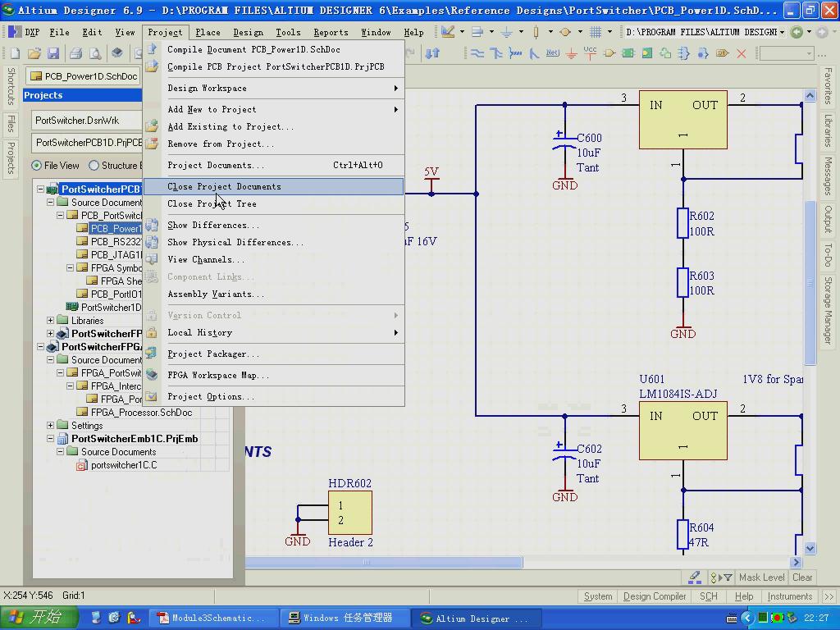The image size is (840, 630).
Task: Open the grids toolbar icon
Action: [596, 32]
